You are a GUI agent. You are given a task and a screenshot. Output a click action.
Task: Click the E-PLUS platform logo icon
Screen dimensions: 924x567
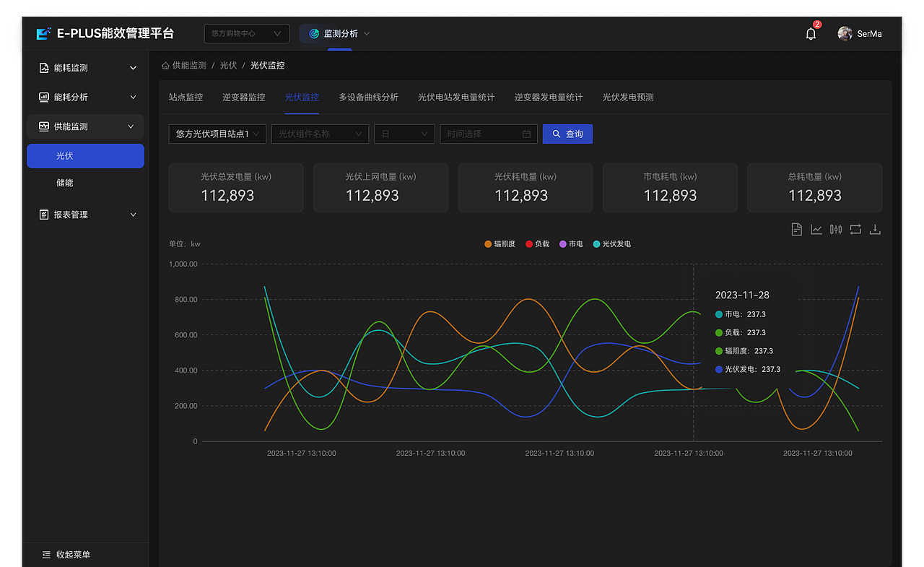pos(44,33)
